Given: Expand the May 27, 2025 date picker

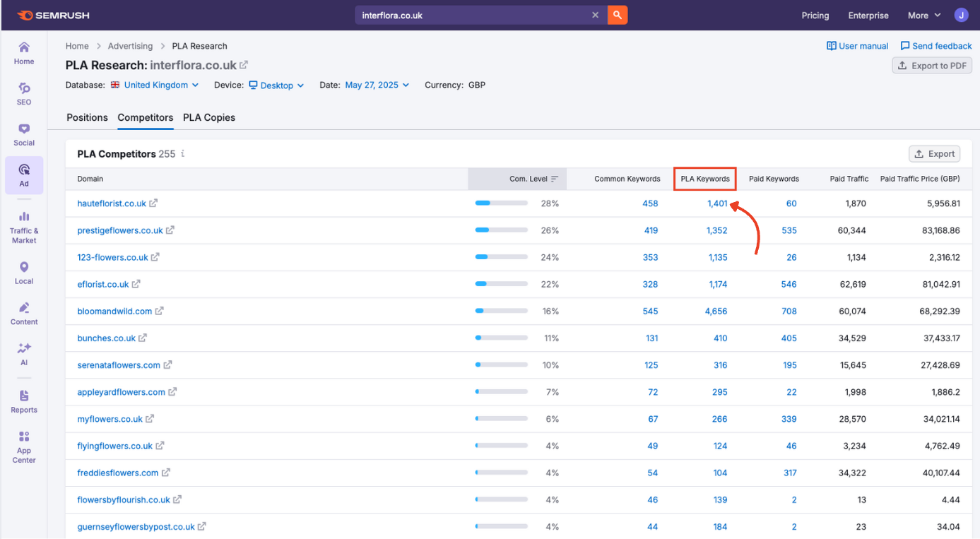Looking at the screenshot, I should (377, 85).
